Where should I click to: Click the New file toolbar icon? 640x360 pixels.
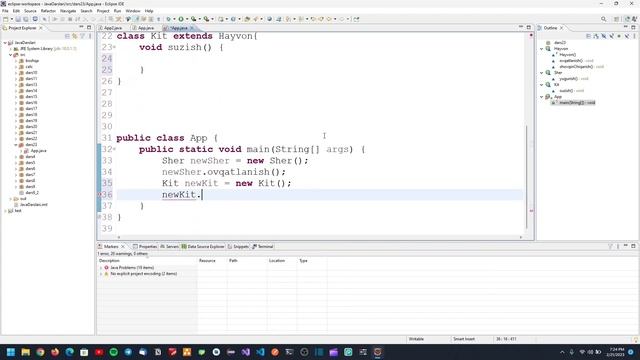pyautogui.click(x=5, y=19)
